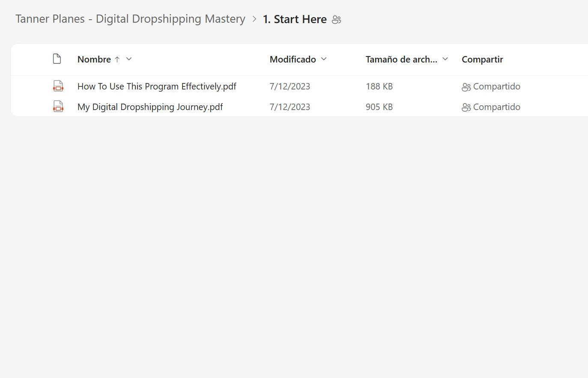Click the file type column header icon
This screenshot has width=588, height=378.
[57, 59]
